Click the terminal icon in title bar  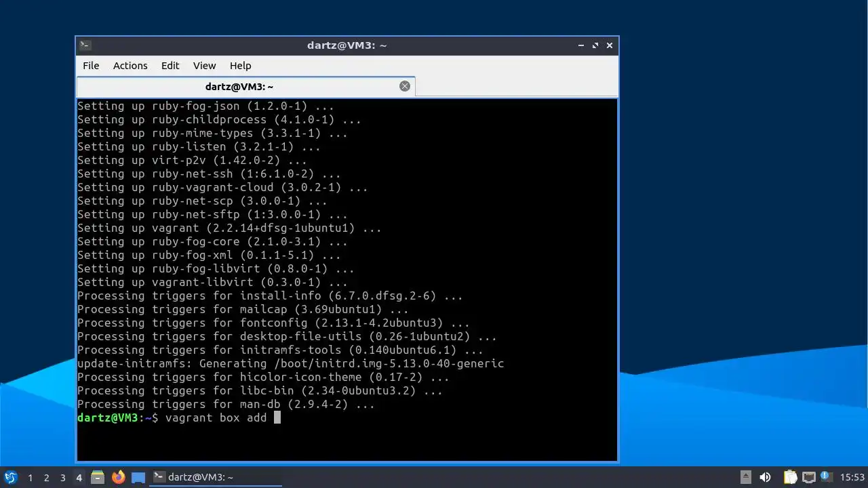pyautogui.click(x=85, y=45)
